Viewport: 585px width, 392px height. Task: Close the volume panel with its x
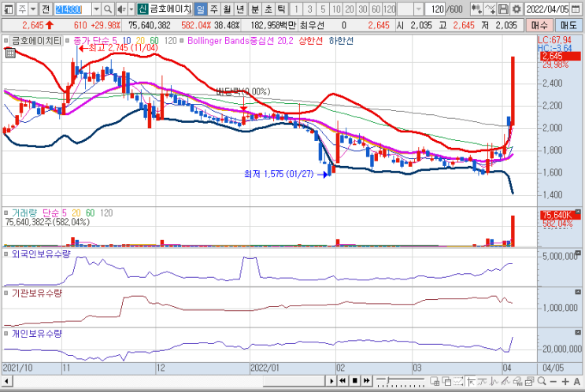coord(578,213)
